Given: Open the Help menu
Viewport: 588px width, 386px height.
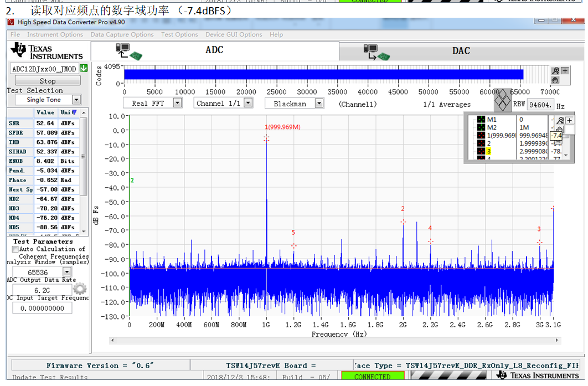Looking at the screenshot, I should point(276,34).
